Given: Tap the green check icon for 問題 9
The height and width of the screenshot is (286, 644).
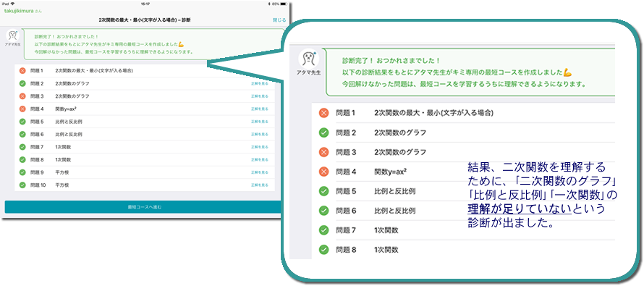Looking at the screenshot, I should (x=22, y=172).
